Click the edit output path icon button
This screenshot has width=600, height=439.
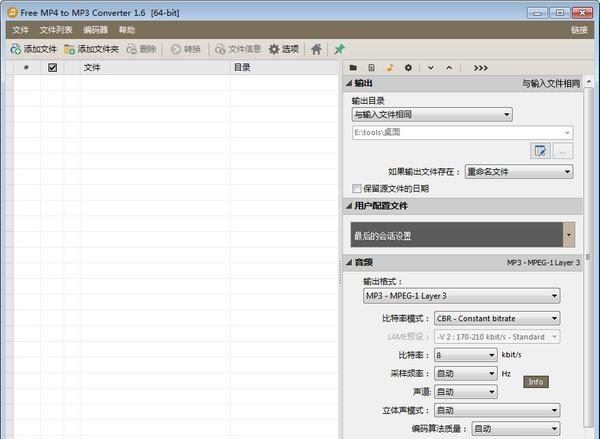point(540,151)
